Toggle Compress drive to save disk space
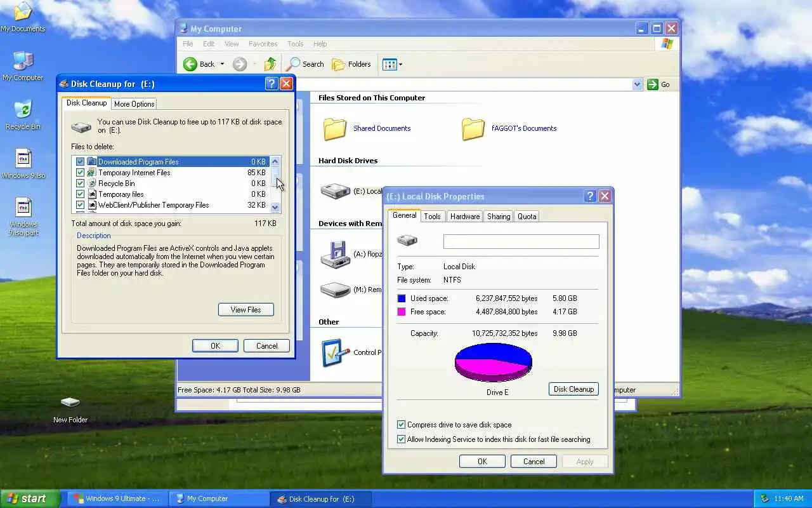 401,425
